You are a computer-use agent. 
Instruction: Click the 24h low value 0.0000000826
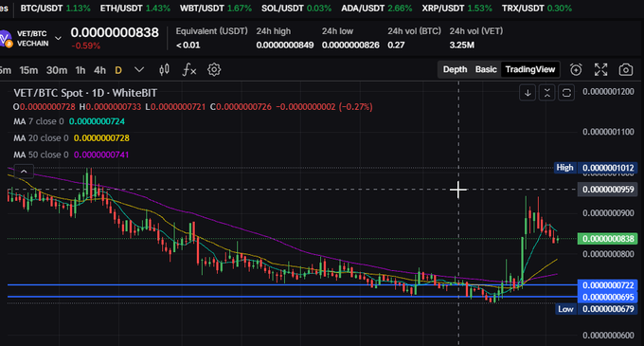pos(350,46)
